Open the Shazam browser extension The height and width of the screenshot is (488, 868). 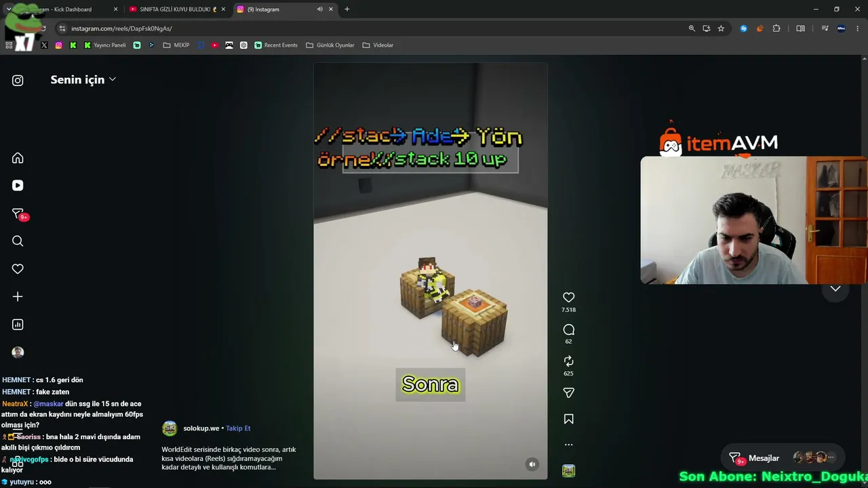[x=744, y=28]
